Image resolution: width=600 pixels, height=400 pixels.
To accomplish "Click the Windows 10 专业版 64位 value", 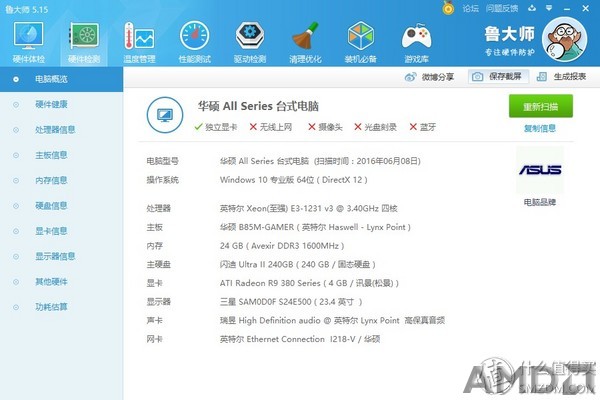I will (293, 180).
